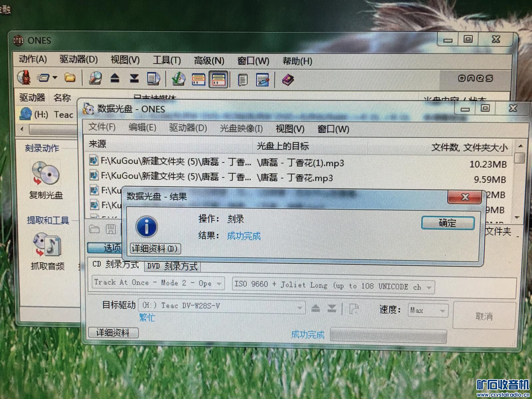Click the green checkmark disc icon
This screenshot has height=399, width=532.
[178, 79]
